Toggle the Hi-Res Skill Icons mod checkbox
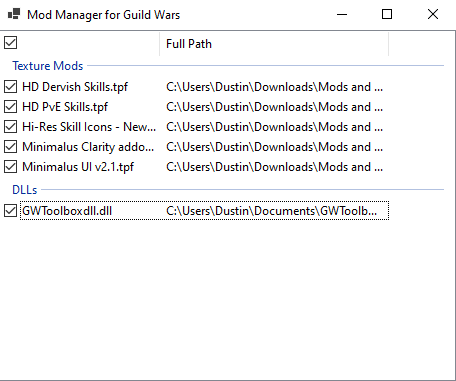The width and height of the screenshot is (456, 381). tap(10, 127)
